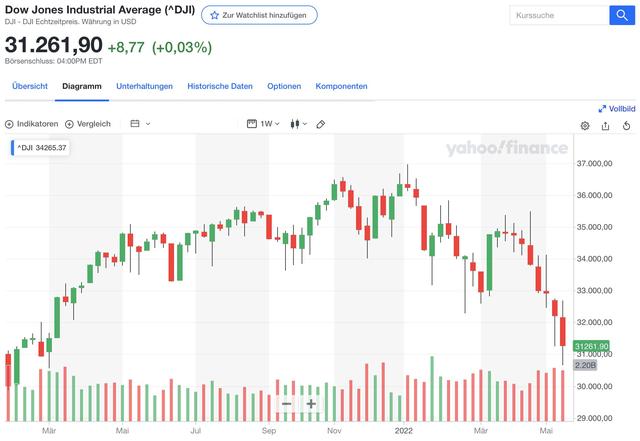Zoom out chart with minus button

point(287,404)
